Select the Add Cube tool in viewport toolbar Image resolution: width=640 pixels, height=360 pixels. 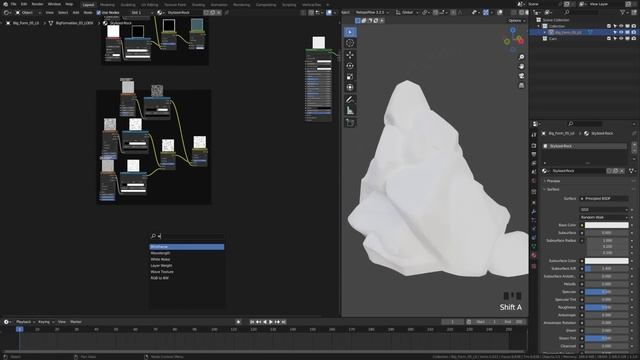pos(350,122)
